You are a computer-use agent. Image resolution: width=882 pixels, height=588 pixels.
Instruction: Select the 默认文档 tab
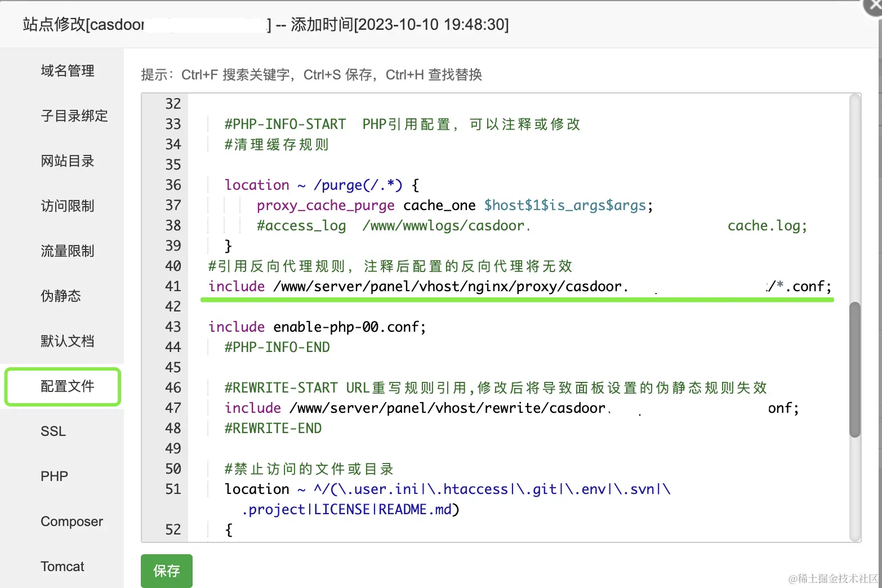pos(67,341)
